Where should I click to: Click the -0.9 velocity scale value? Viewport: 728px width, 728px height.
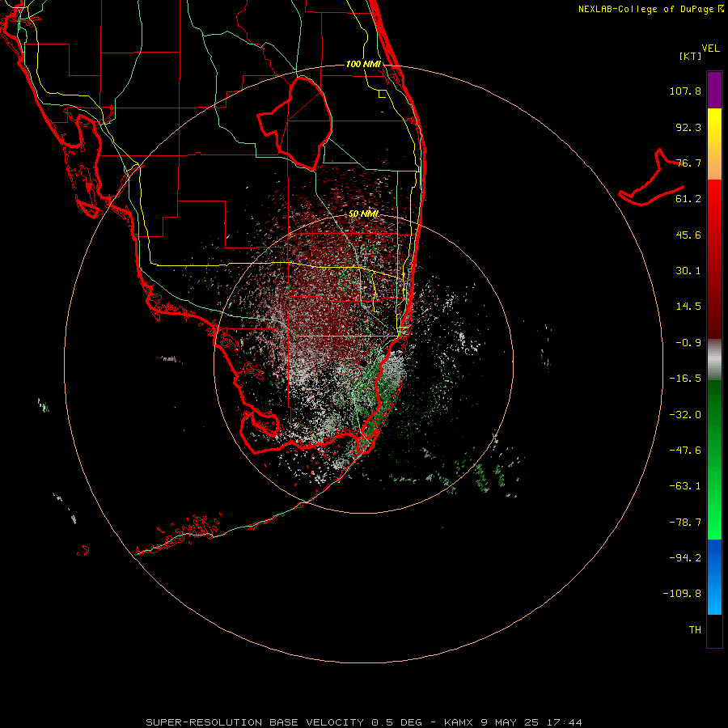click(688, 343)
